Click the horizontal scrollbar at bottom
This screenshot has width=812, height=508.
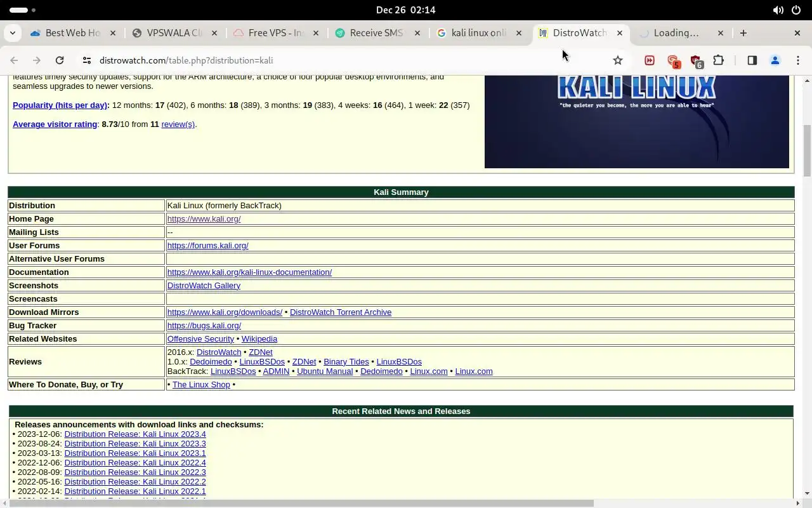301,504
